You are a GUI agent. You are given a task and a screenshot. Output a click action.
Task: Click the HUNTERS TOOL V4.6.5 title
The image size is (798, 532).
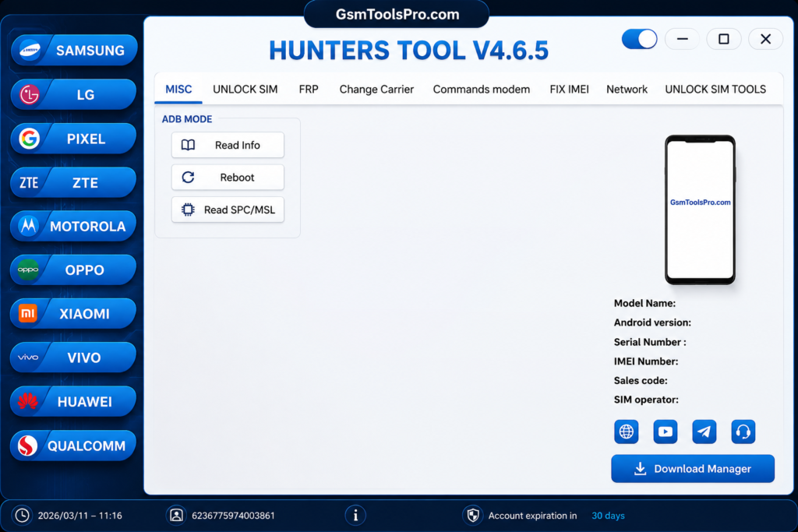click(408, 51)
